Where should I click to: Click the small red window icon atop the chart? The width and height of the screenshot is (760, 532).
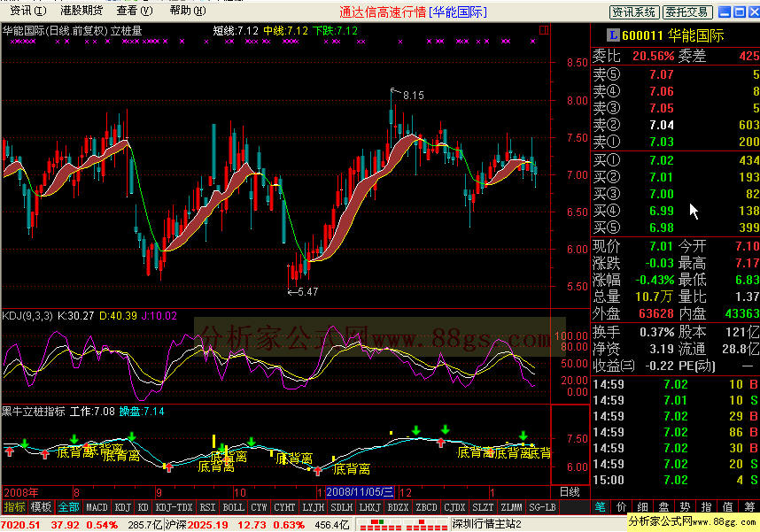click(x=544, y=30)
